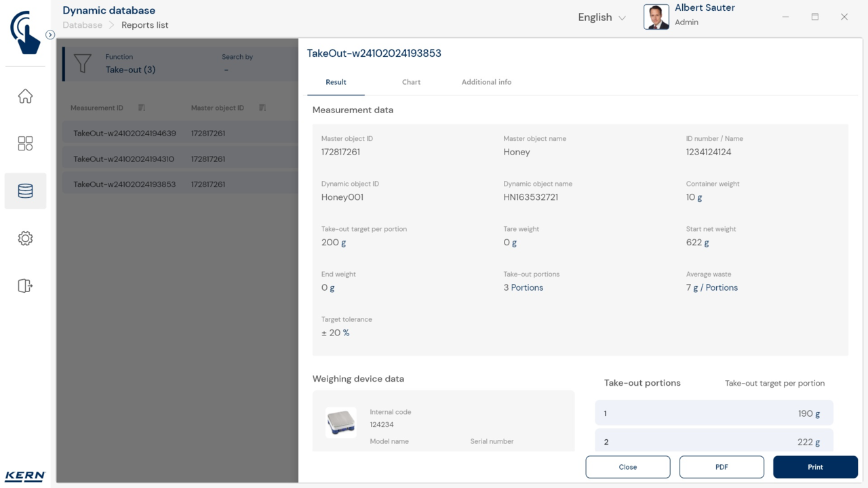Image resolution: width=868 pixels, height=488 pixels.
Task: Click Database in the breadcrumb
Action: (82, 25)
